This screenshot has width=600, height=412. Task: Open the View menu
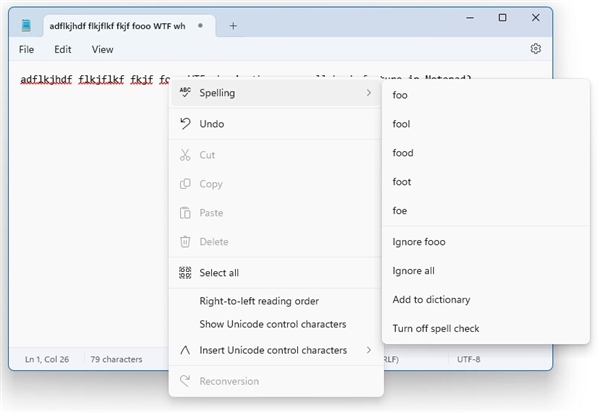(102, 49)
